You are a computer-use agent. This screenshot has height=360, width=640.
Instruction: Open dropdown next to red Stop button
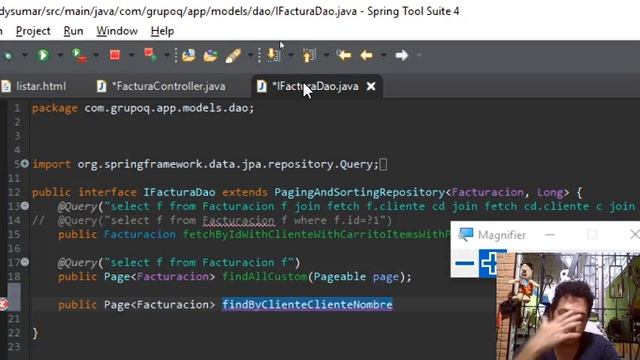click(131, 55)
